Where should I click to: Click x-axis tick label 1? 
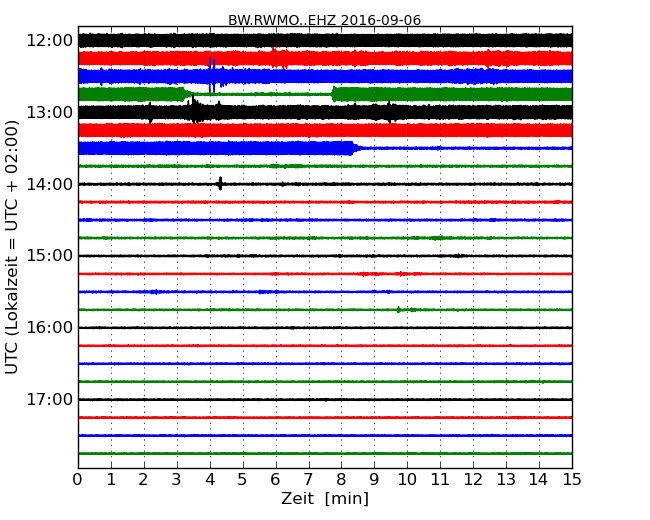point(111,480)
